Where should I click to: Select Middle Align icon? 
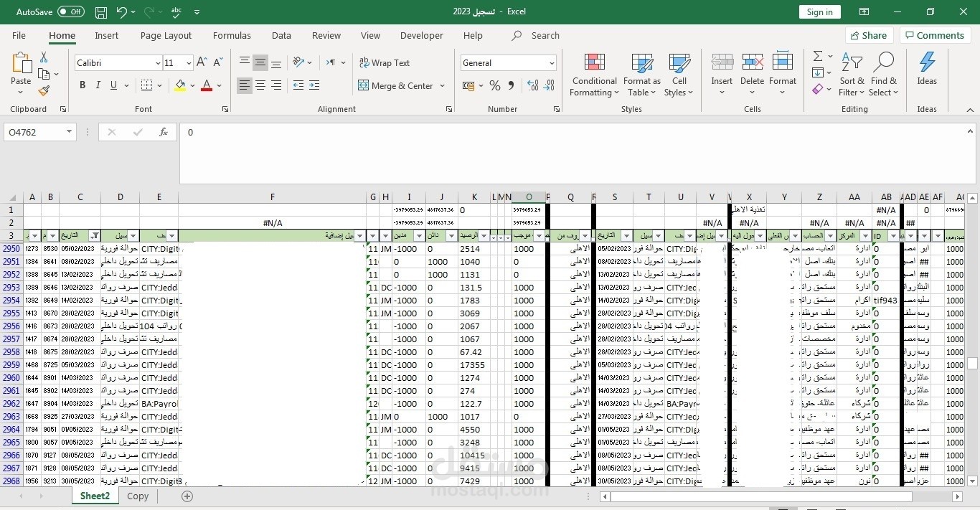[260, 63]
